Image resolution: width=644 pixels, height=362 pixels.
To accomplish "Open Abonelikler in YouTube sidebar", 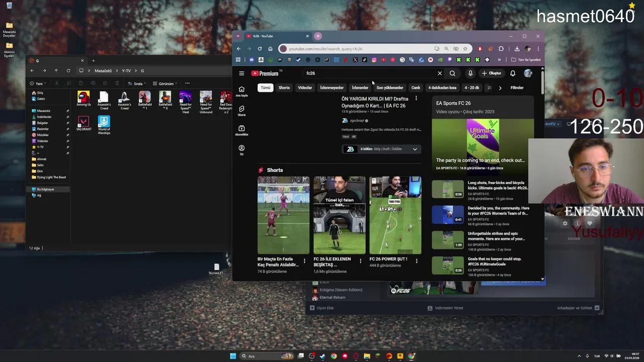I will click(242, 131).
